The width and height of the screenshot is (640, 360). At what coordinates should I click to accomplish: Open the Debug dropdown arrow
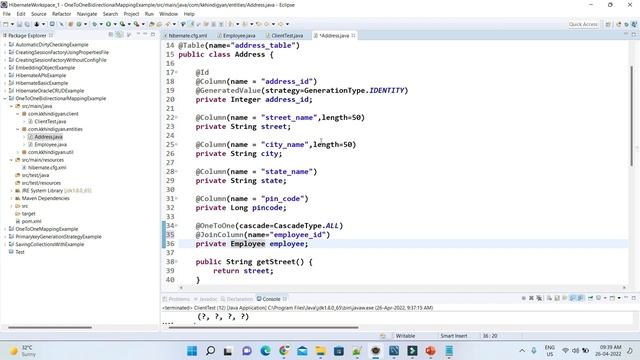[101, 24]
